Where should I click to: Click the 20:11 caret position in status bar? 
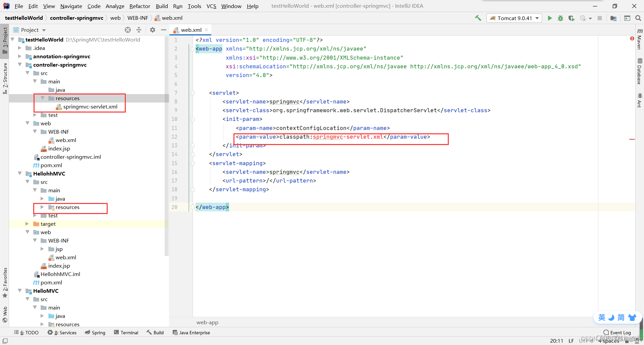click(x=556, y=341)
